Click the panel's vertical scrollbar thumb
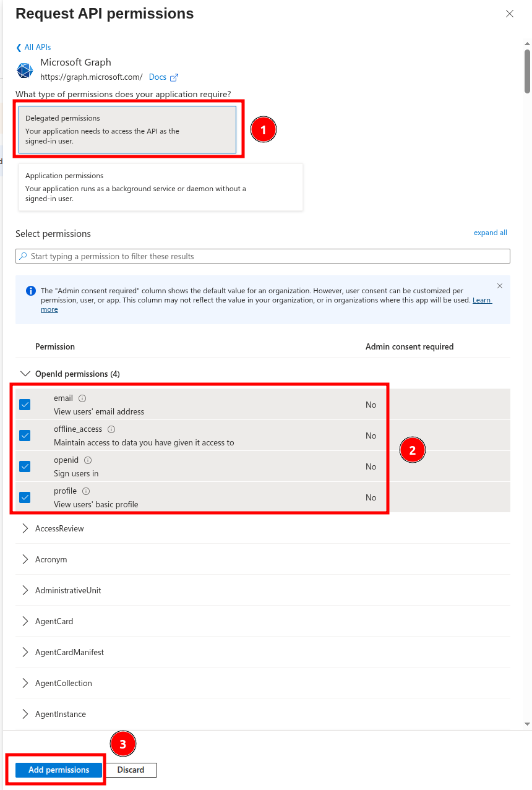The image size is (532, 790). point(527,71)
